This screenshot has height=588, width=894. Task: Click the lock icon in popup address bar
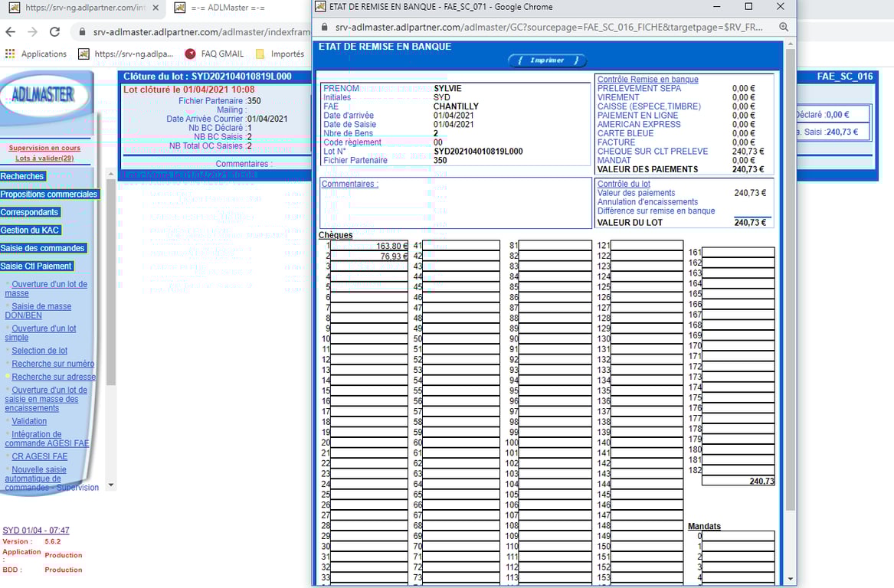click(x=325, y=27)
